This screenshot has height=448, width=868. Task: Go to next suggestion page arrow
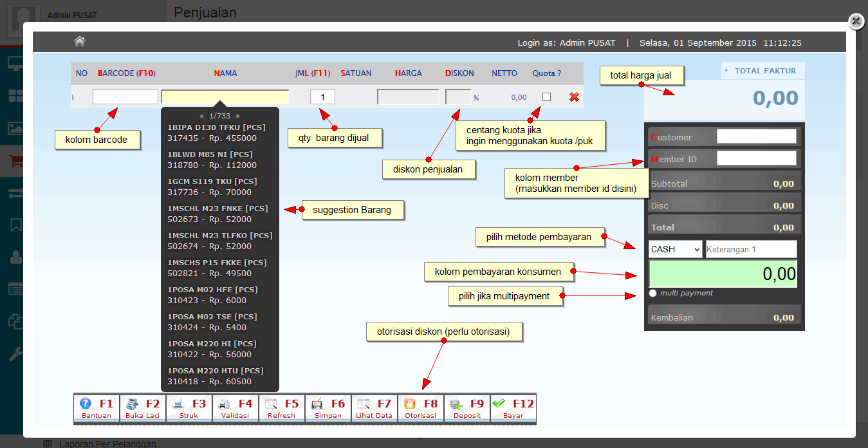pos(237,116)
